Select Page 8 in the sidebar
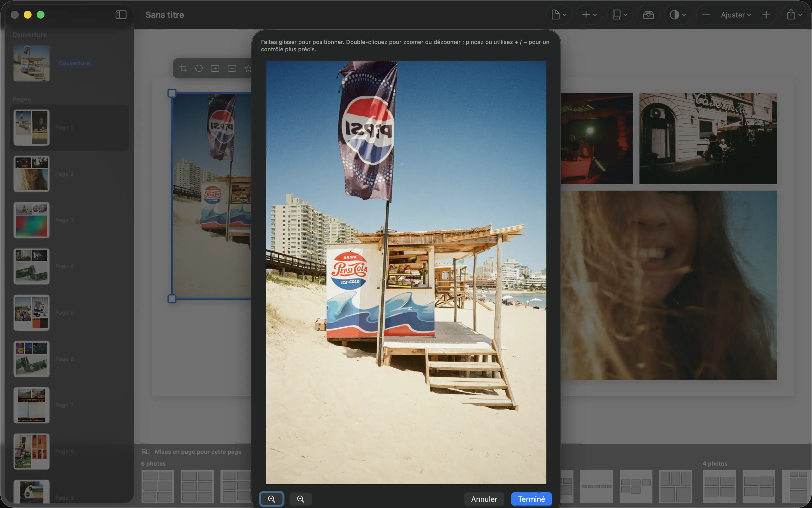This screenshot has height=508, width=812. click(69, 452)
